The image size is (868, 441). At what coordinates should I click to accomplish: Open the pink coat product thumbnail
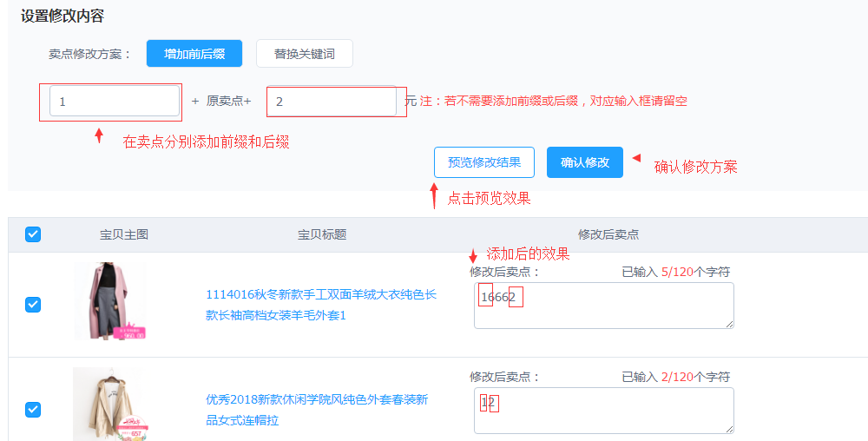pyautogui.click(x=108, y=301)
